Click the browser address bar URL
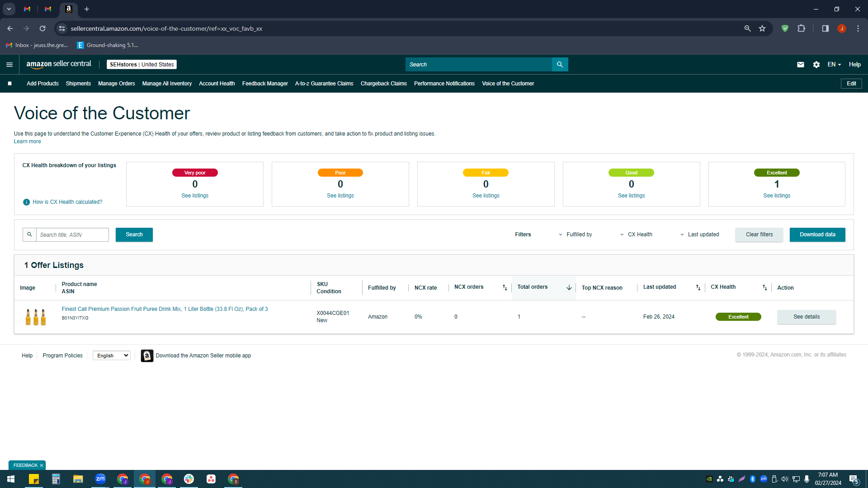The height and width of the screenshot is (488, 868). (166, 28)
